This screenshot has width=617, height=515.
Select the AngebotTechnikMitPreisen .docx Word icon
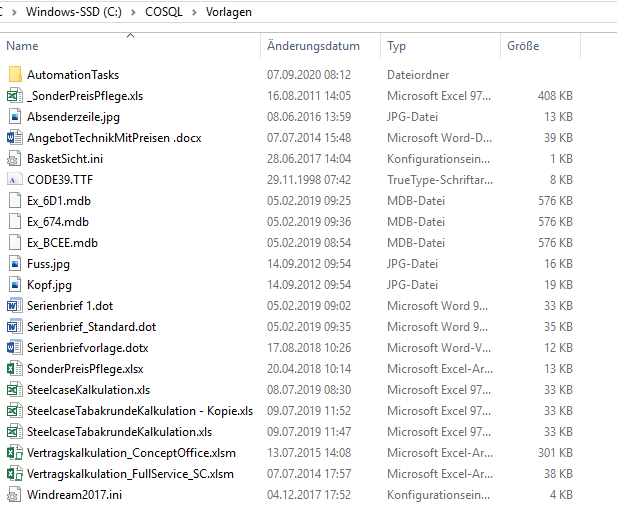coord(14,138)
